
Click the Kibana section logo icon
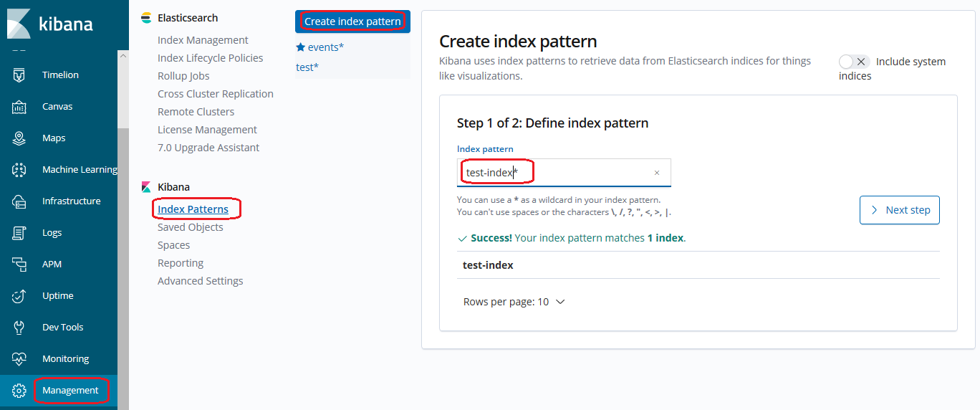[x=146, y=187]
